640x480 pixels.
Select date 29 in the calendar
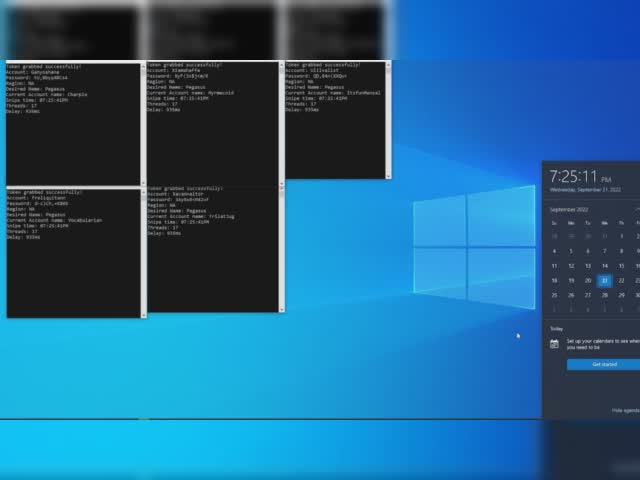coord(621,295)
